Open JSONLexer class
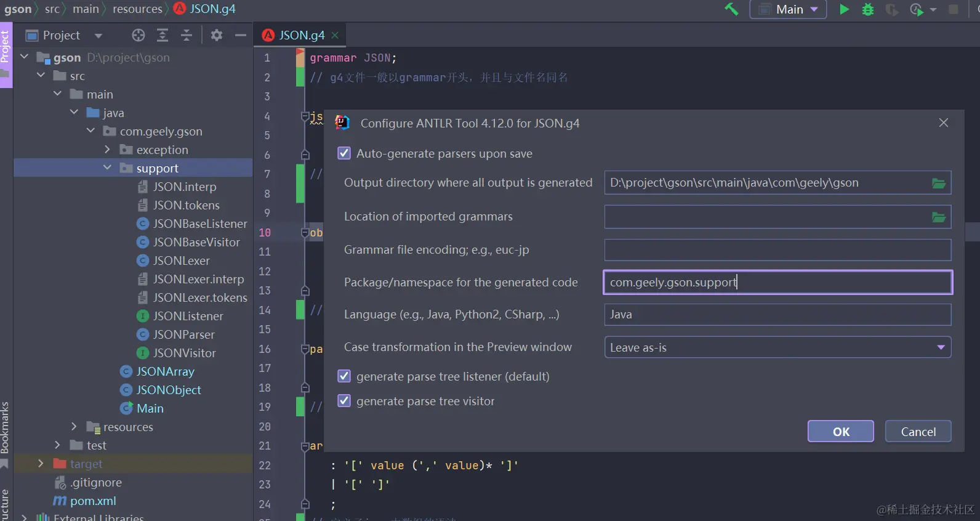This screenshot has width=980, height=521. (181, 260)
